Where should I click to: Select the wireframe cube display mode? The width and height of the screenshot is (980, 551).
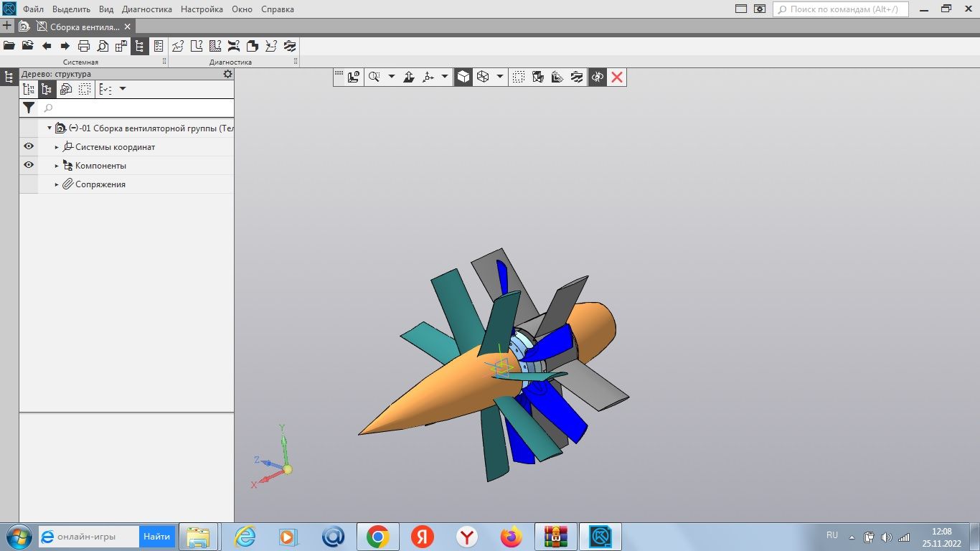pyautogui.click(x=483, y=77)
